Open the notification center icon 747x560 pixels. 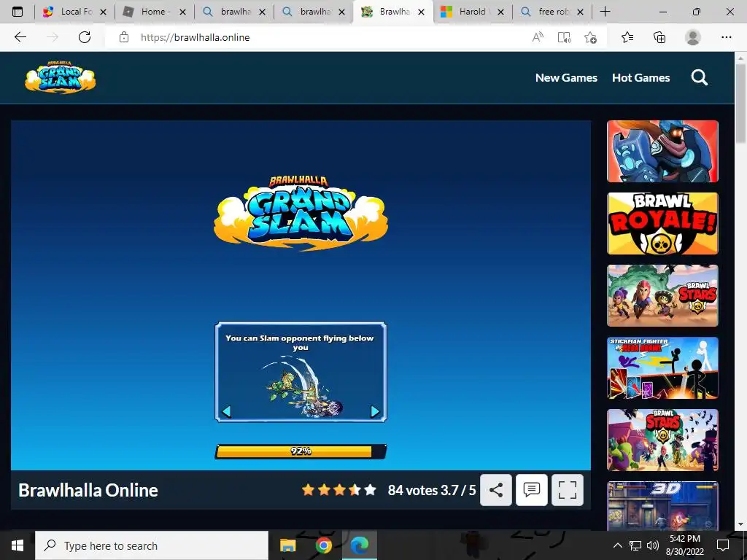coord(723,545)
